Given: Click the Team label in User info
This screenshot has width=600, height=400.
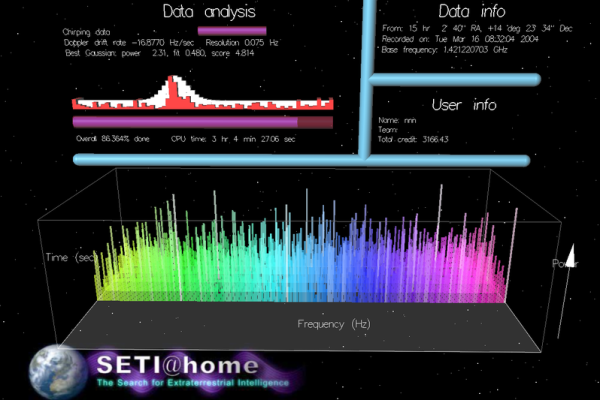Looking at the screenshot, I should [388, 130].
